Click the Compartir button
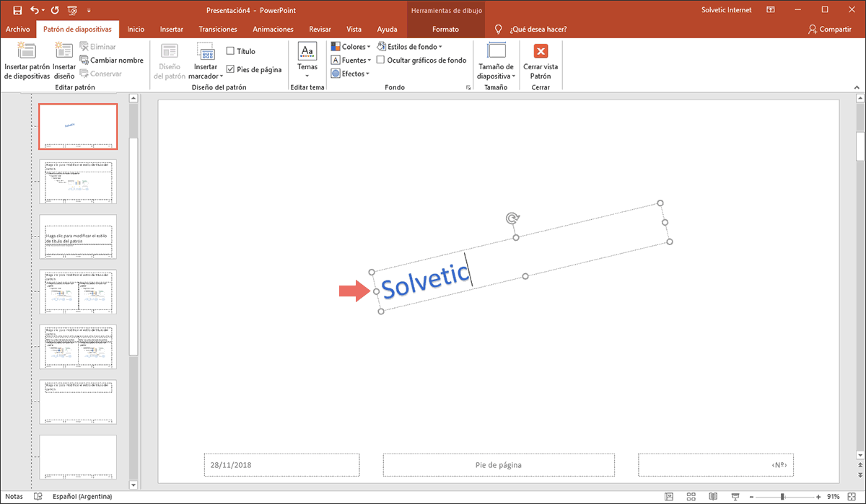 click(x=830, y=30)
